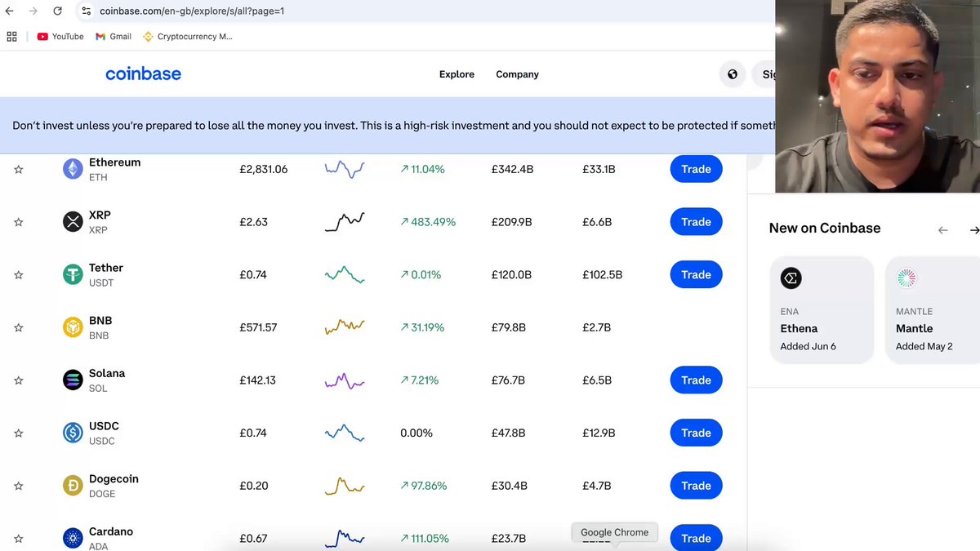
Task: Click the BNB coin icon
Action: point(73,327)
